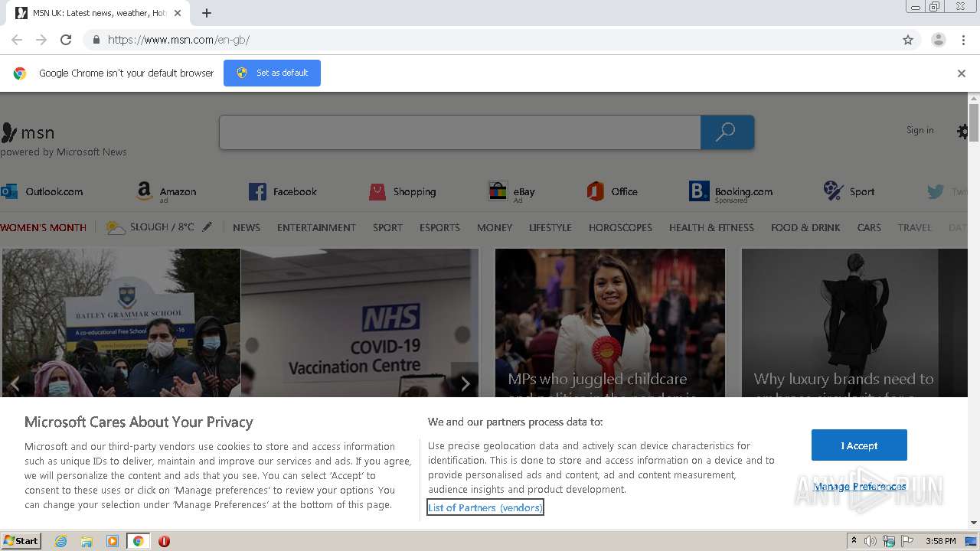Click the MSN search magnifier button
The width and height of the screenshot is (980, 551).
tap(727, 132)
